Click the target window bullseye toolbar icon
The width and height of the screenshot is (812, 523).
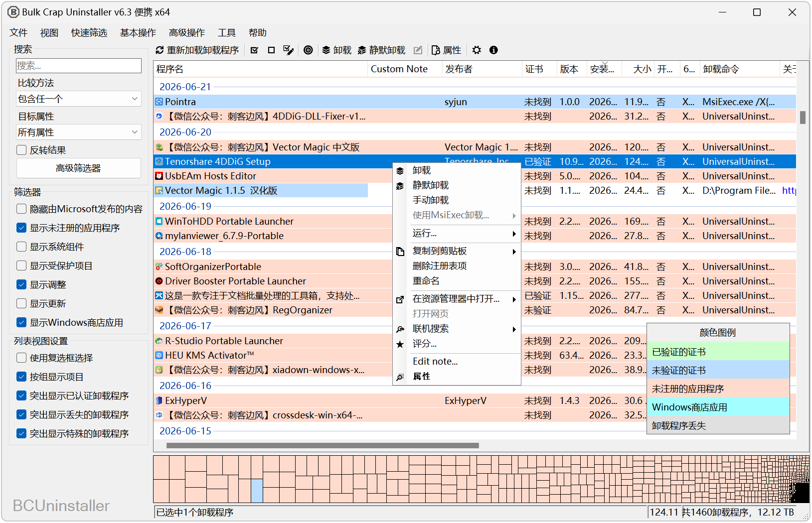308,50
